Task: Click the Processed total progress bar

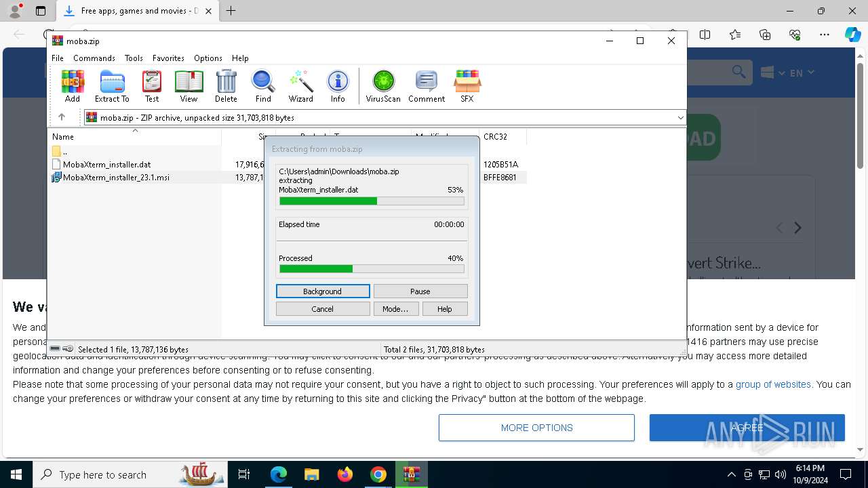Action: click(x=372, y=269)
